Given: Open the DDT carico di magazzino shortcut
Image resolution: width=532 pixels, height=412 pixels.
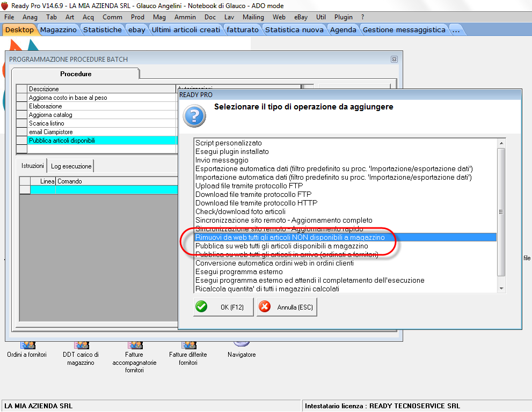Looking at the screenshot, I should point(81,354).
